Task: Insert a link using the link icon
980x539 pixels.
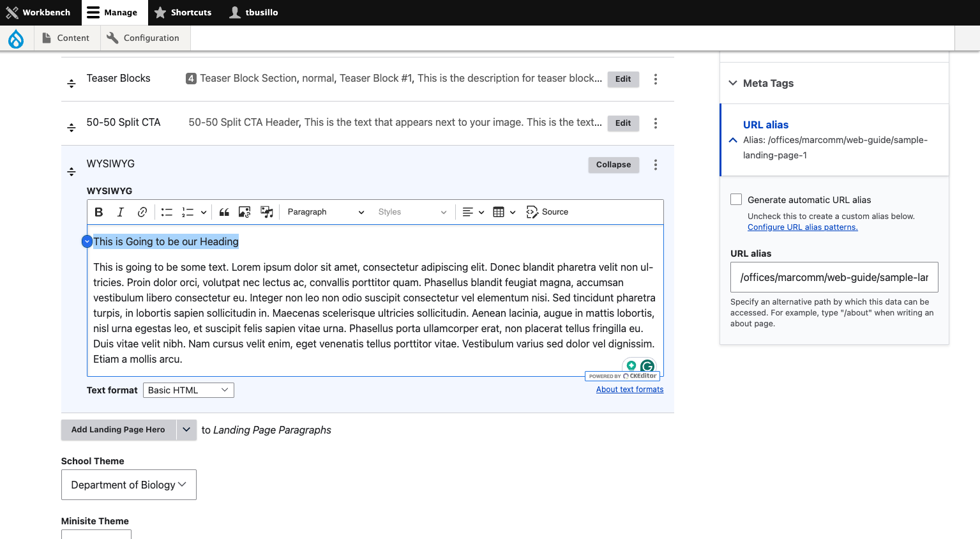Action: pyautogui.click(x=142, y=212)
